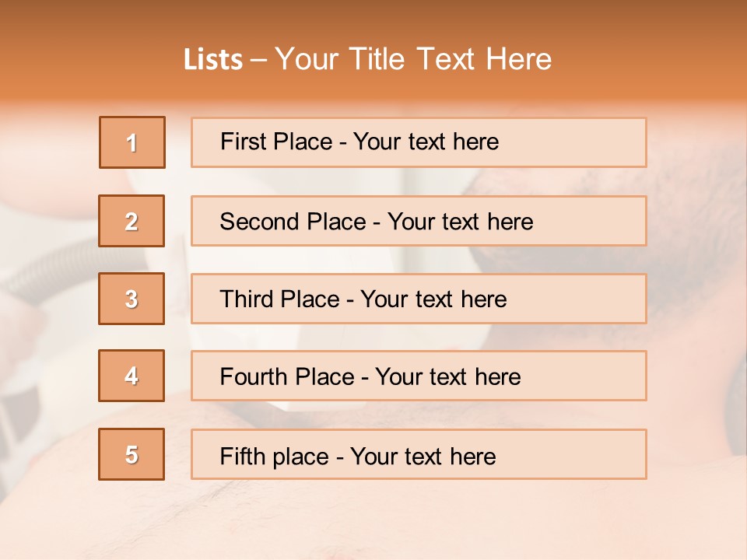Click the bold word Lists in title

click(213, 59)
